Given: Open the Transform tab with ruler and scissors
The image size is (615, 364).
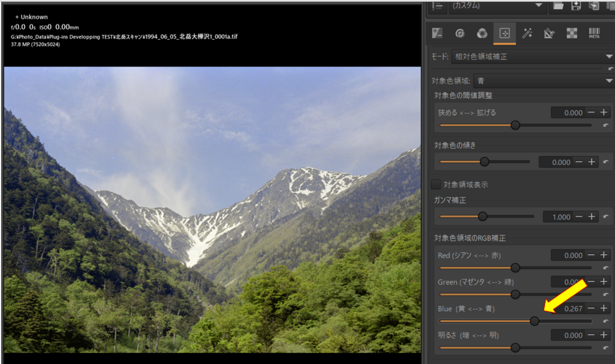Looking at the screenshot, I should coord(549,33).
